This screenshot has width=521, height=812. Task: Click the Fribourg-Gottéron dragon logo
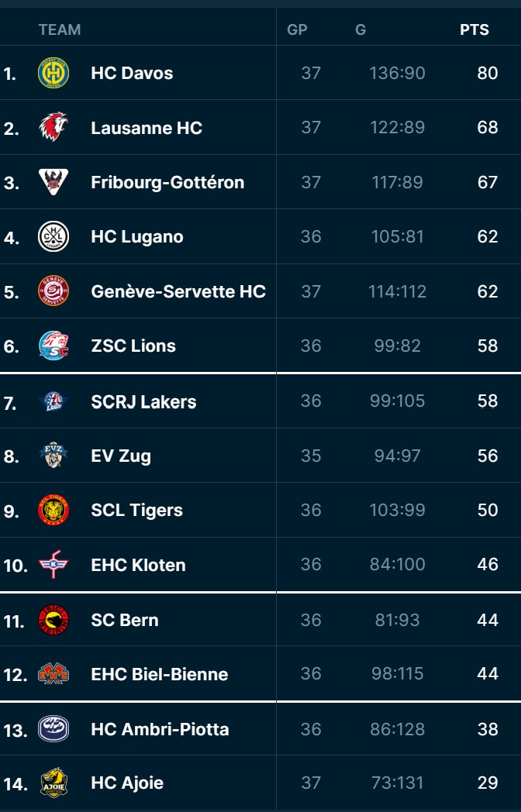pyautogui.click(x=53, y=182)
